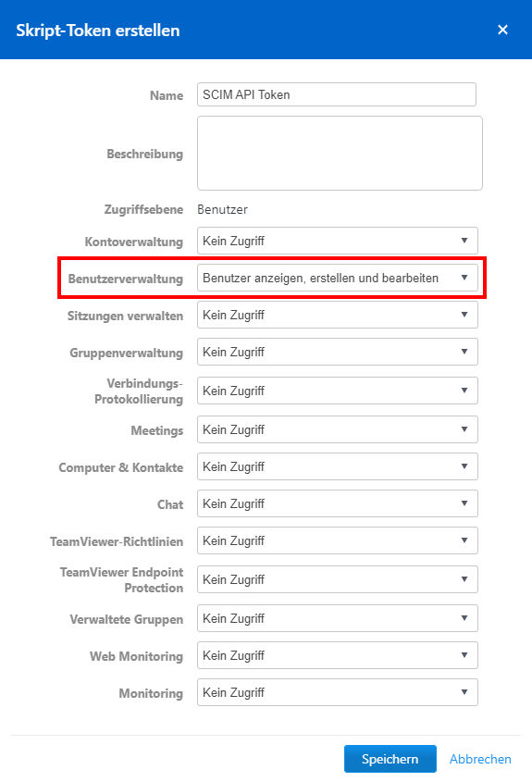This screenshot has width=532, height=782.
Task: Expand the Verwaltete Gruppen dropdown
Action: point(338,618)
